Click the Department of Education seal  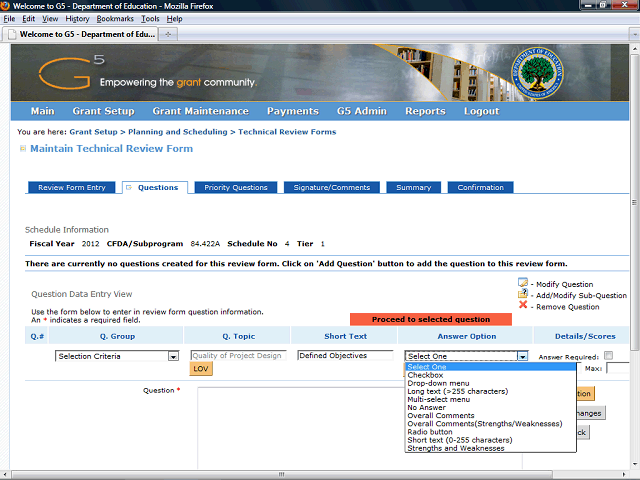click(537, 73)
